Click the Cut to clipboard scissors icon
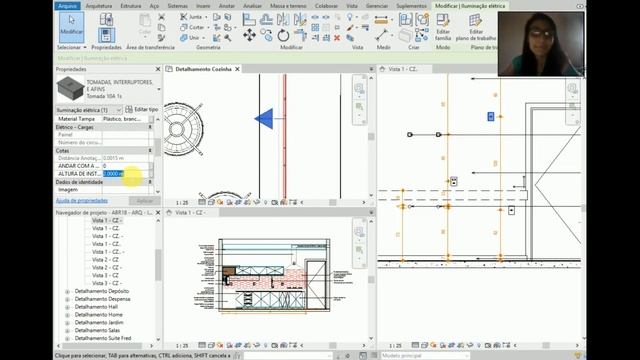Image resolution: width=640 pixels, height=360 pixels. 162,17
